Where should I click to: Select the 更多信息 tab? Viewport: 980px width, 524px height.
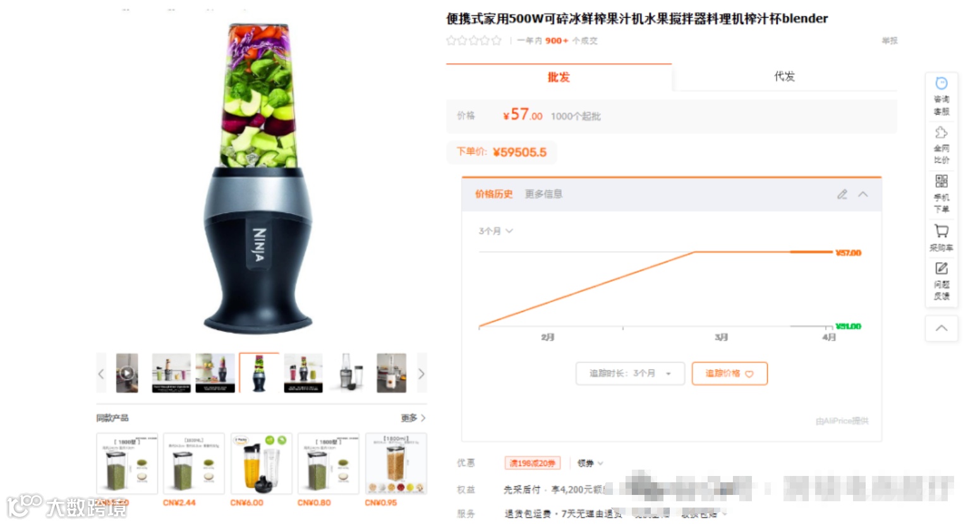[x=543, y=194]
